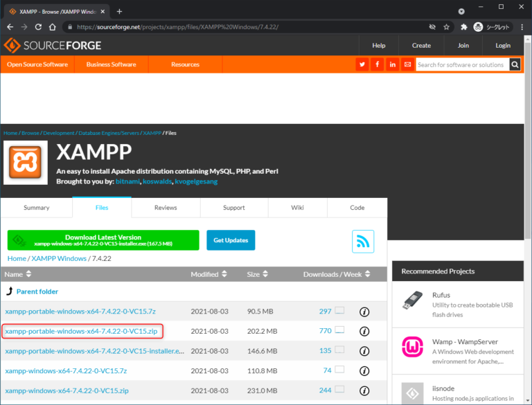Open SourceForge LinkedIn icon

393,64
